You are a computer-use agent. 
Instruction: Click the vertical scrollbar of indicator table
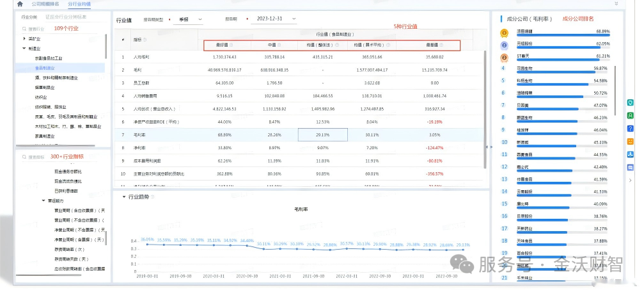click(485, 109)
